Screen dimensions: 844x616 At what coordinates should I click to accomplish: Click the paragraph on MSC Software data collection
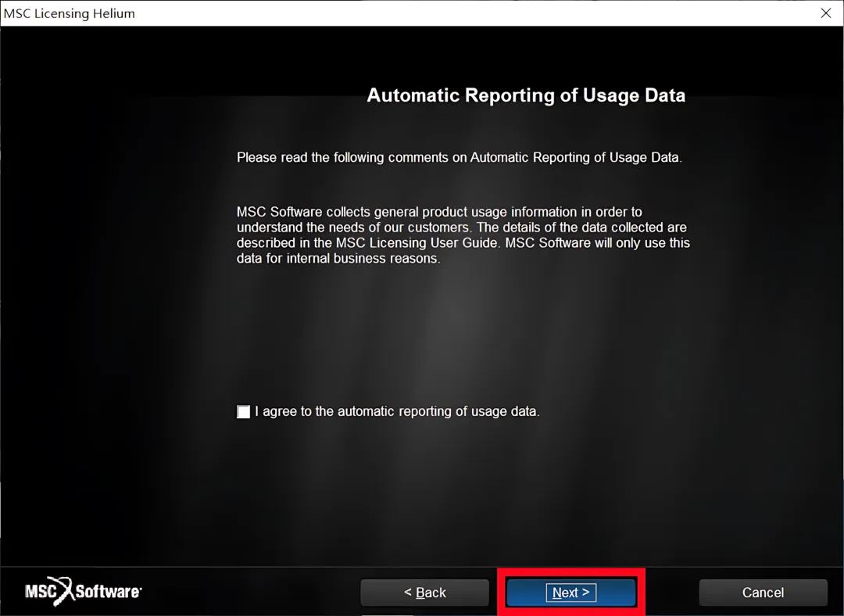click(x=463, y=235)
